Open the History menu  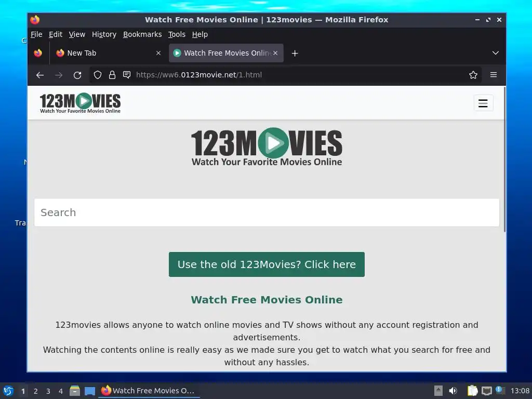point(104,34)
